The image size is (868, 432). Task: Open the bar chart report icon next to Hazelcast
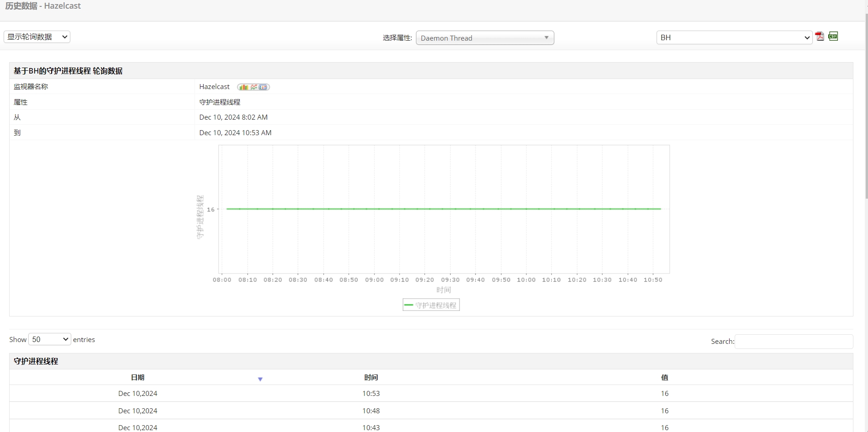click(243, 87)
